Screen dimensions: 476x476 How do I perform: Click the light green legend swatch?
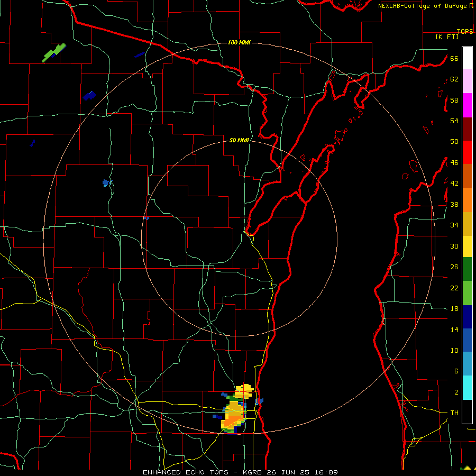[467, 293]
